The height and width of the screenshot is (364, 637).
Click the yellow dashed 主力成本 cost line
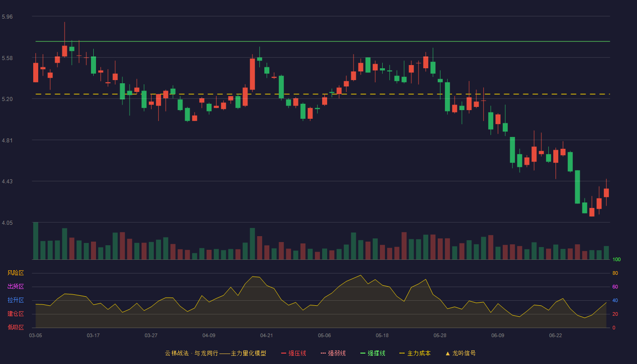click(323, 94)
